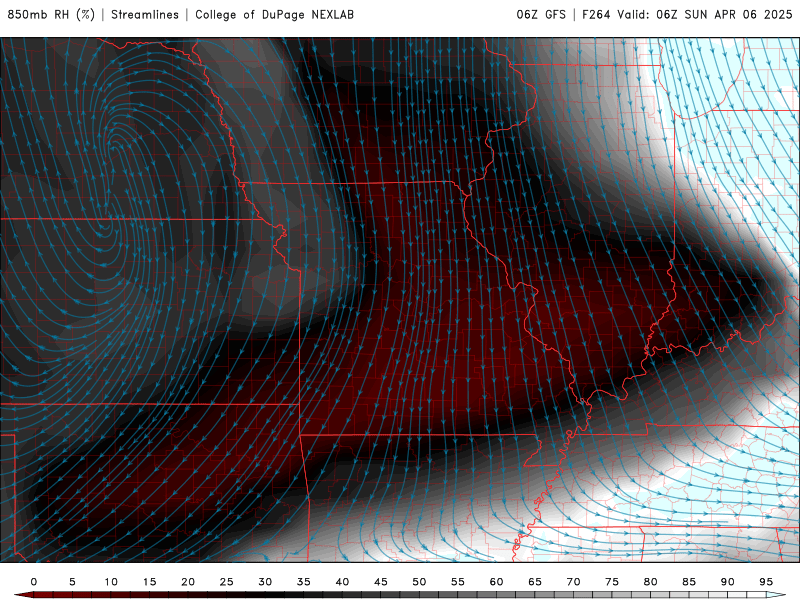Click the "90" legend number
Image resolution: width=800 pixels, height=600 pixels.
727,582
